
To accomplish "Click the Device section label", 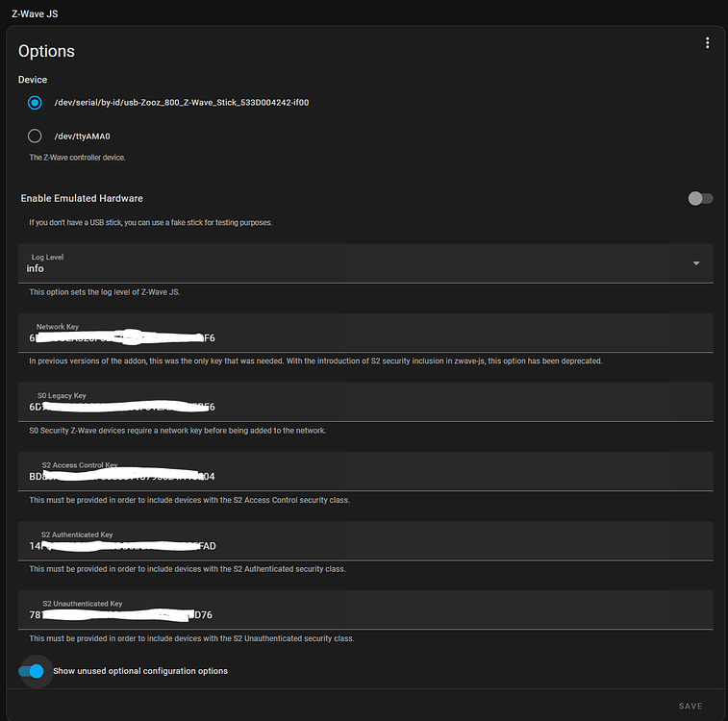I will tap(33, 80).
